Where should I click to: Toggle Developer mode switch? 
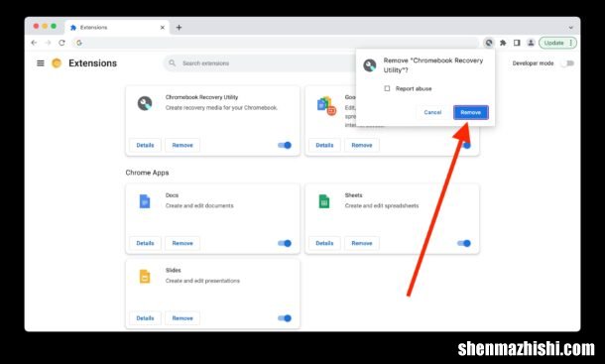coord(568,63)
